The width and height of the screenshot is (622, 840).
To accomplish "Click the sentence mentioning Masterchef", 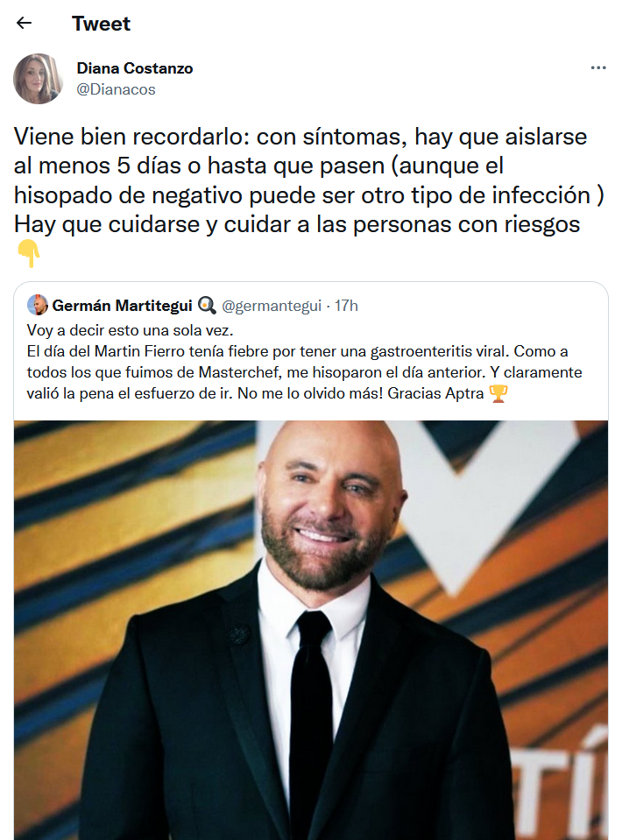I will click(304, 372).
